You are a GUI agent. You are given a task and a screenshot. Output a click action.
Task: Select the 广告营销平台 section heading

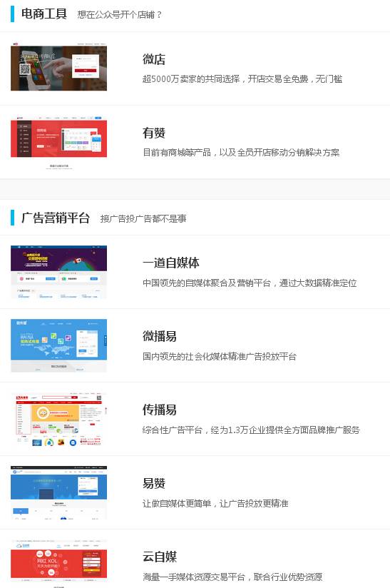(56, 218)
